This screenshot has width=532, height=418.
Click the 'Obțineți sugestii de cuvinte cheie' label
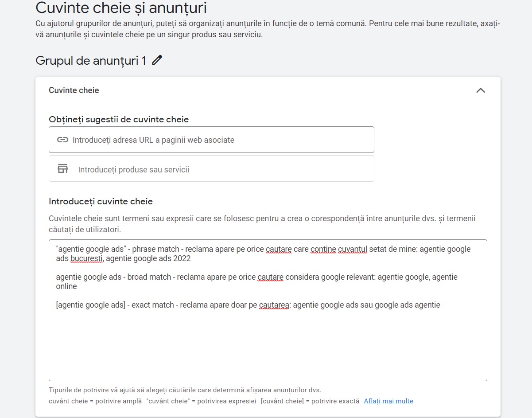[119, 119]
